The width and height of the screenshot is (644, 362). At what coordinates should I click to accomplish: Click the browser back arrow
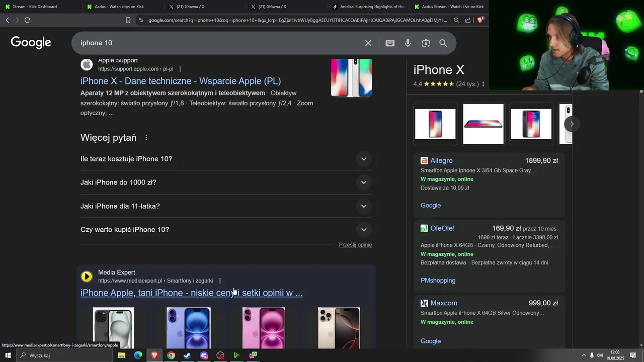(x=7, y=20)
